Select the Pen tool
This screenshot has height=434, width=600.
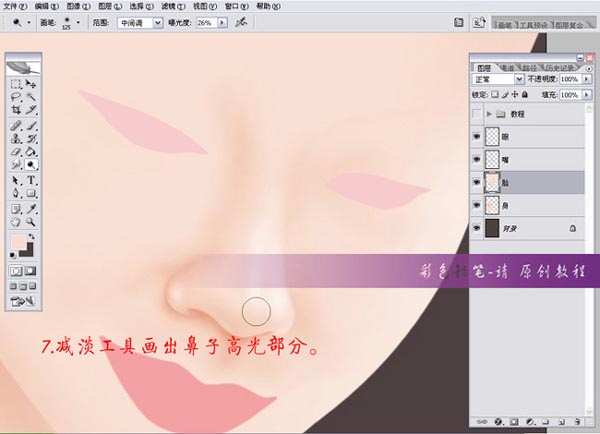[x=16, y=193]
